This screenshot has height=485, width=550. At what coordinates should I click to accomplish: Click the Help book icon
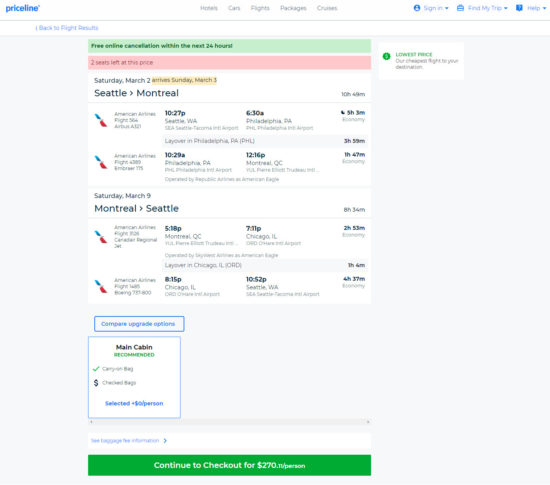519,8
